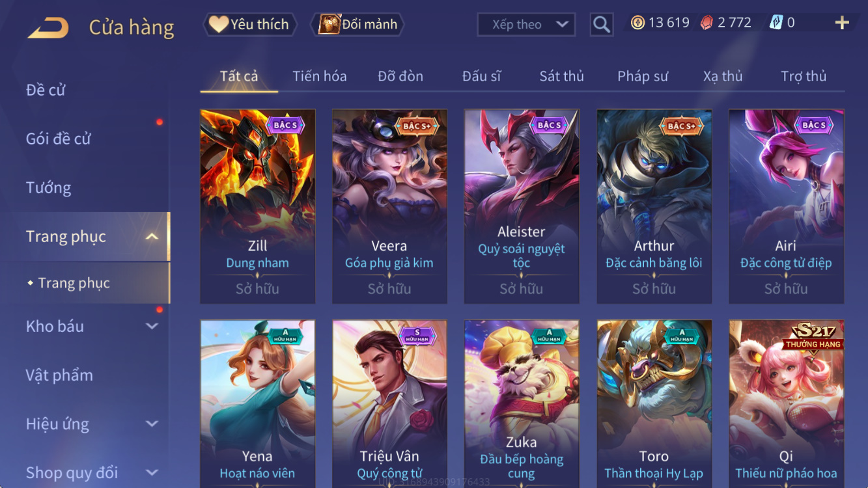This screenshot has width=868, height=488.
Task: Collapse the Trang phục sidebar section
Action: [152, 236]
